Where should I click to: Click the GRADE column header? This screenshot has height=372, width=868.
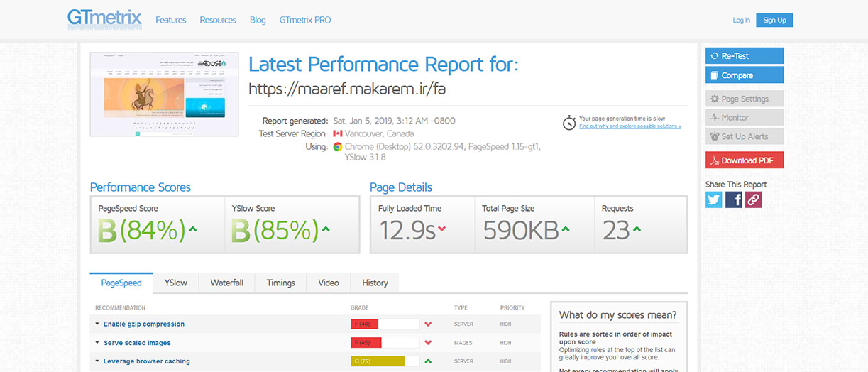(360, 308)
